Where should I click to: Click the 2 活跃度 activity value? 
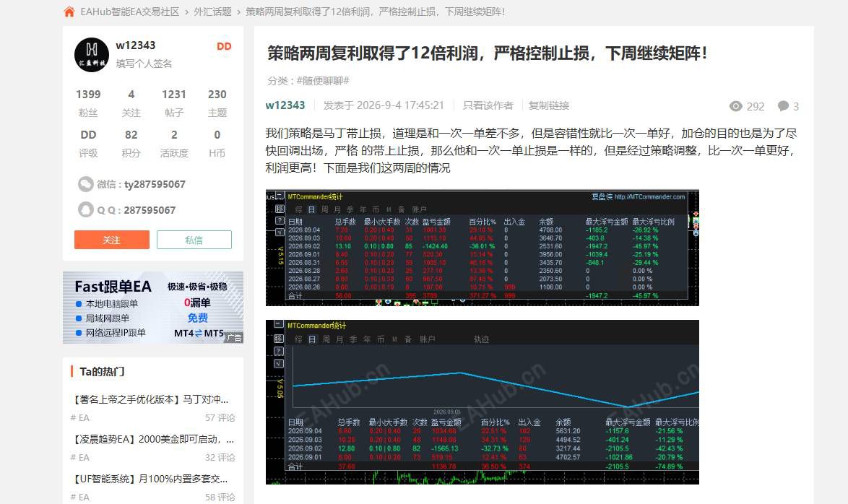(x=174, y=143)
